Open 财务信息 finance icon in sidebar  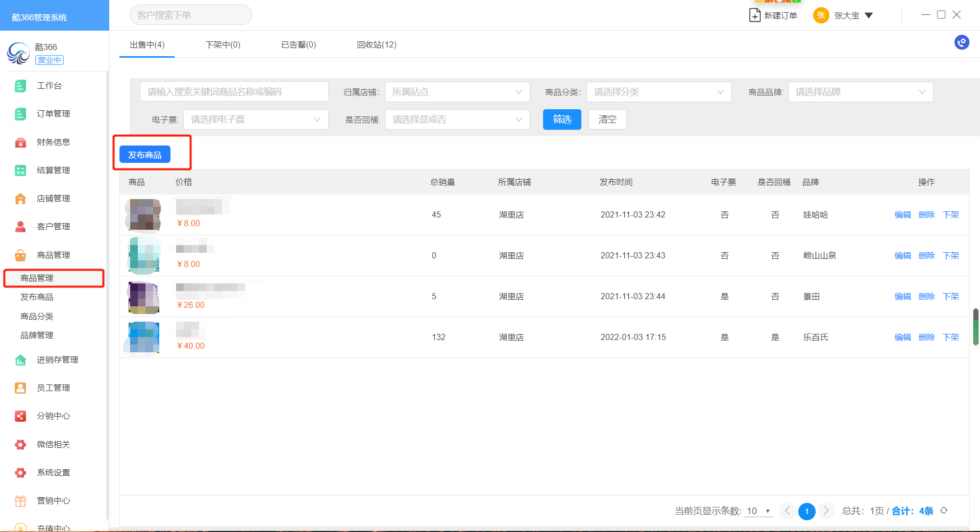point(20,142)
